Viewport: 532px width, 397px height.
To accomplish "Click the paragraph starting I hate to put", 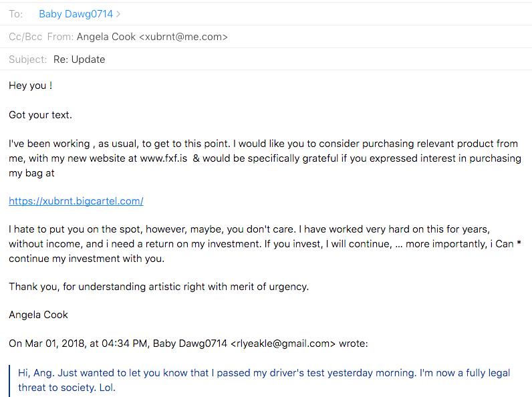I will point(265,244).
